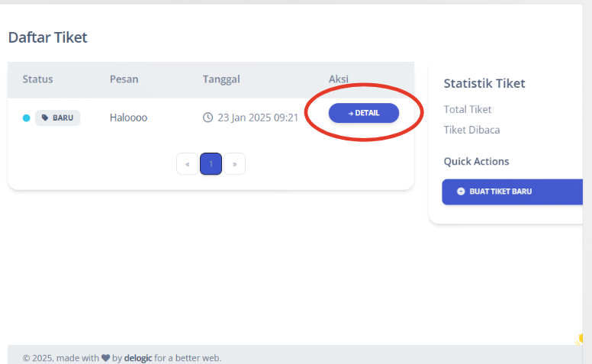The image size is (592, 364).
Task: Click the Tiket Dibaca label
Action: point(471,130)
